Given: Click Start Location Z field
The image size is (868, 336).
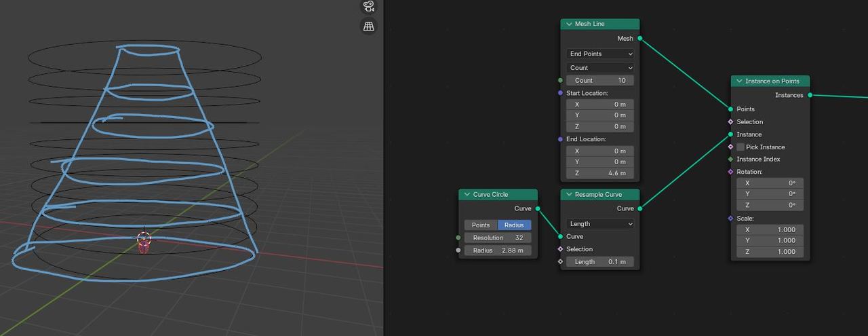Looking at the screenshot, I should [x=600, y=126].
